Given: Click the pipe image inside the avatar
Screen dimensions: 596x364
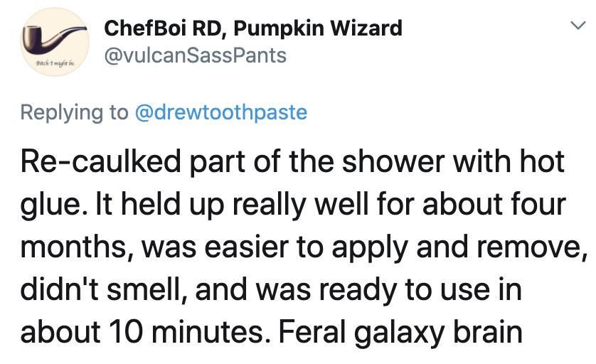Looking at the screenshot, I should (53, 39).
